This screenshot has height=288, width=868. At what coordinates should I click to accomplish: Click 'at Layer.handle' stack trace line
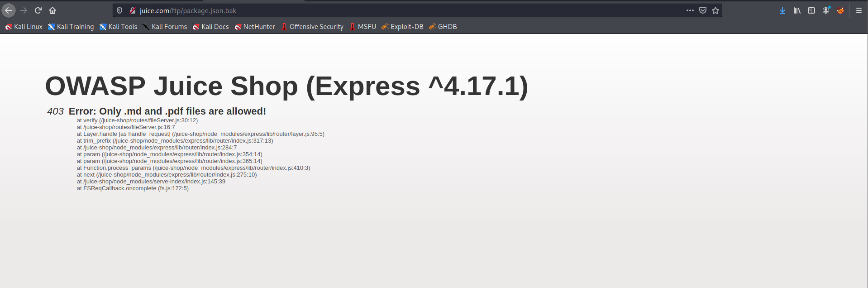(x=200, y=134)
